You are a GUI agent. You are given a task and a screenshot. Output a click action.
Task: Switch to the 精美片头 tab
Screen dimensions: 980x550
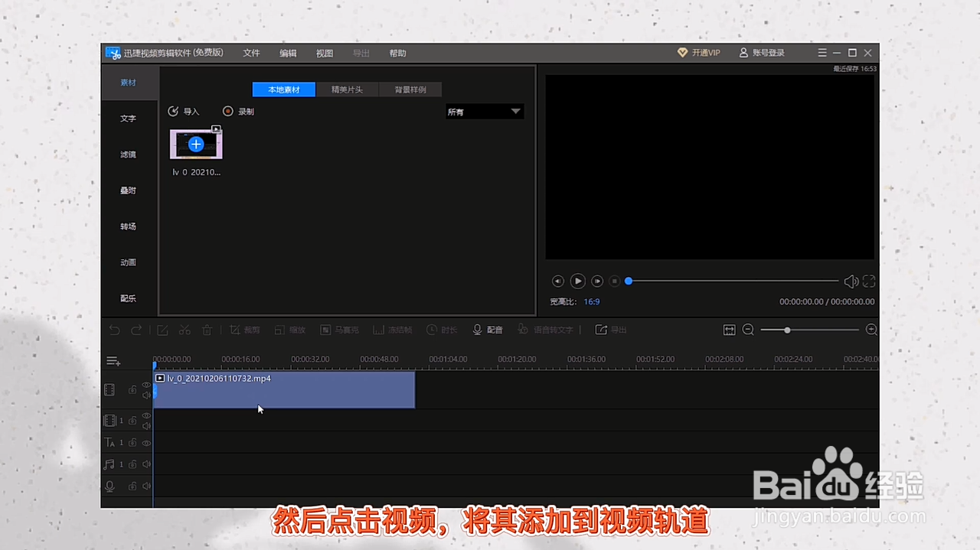[x=347, y=89]
